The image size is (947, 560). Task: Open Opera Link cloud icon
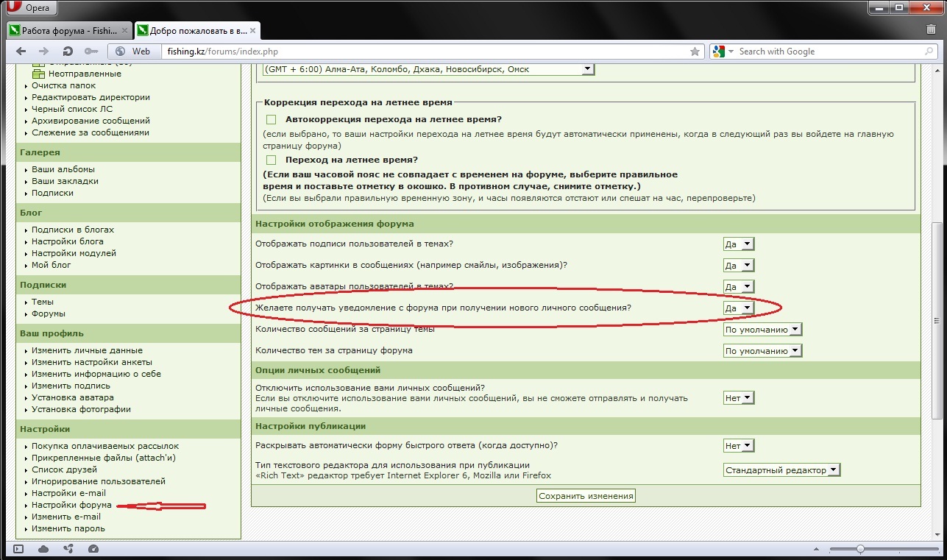tap(43, 549)
